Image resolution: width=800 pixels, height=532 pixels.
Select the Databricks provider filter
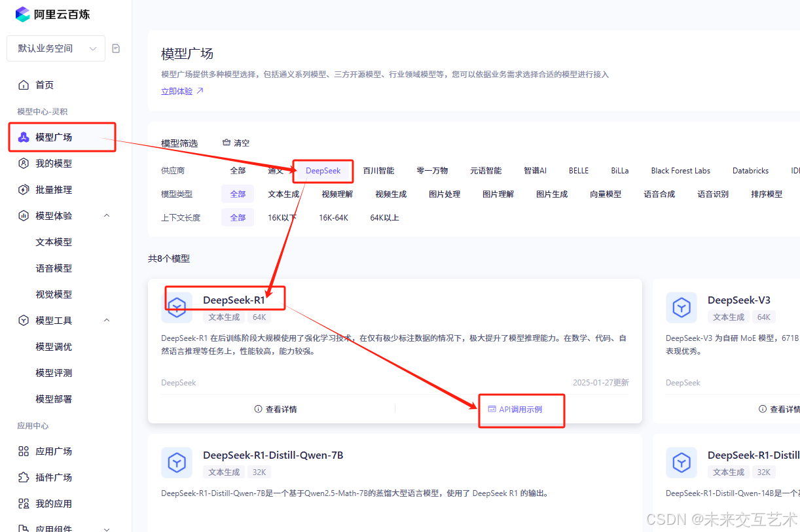[751, 171]
